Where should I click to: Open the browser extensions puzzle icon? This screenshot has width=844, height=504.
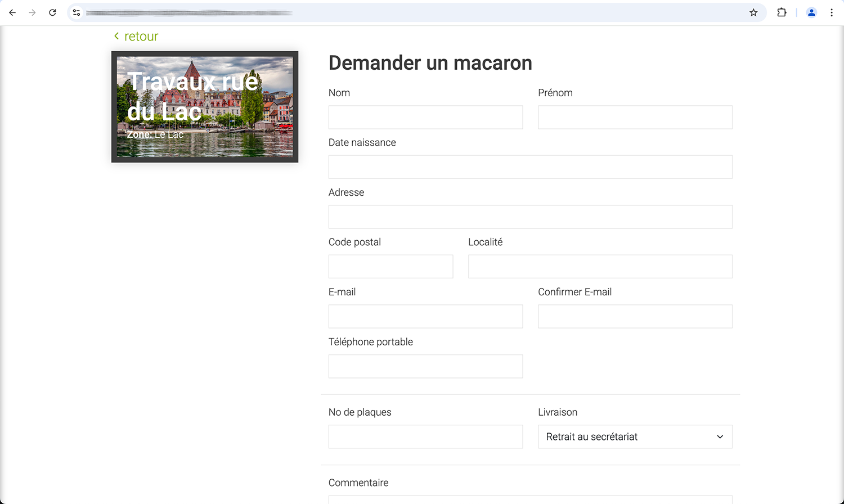(782, 12)
